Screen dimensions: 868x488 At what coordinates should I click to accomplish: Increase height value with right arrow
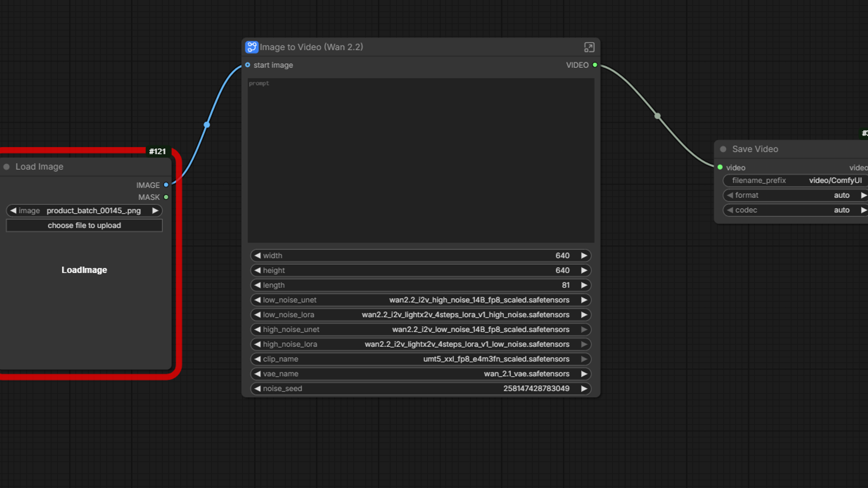(584, 270)
